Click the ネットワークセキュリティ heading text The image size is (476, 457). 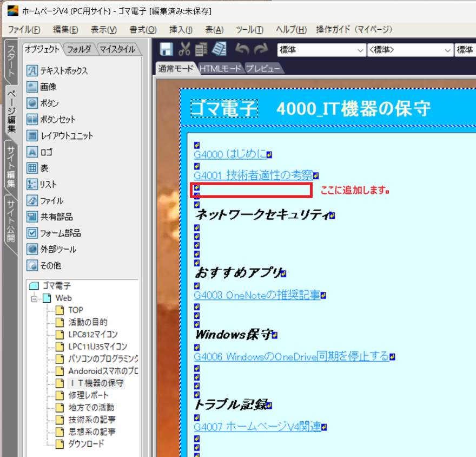click(263, 214)
